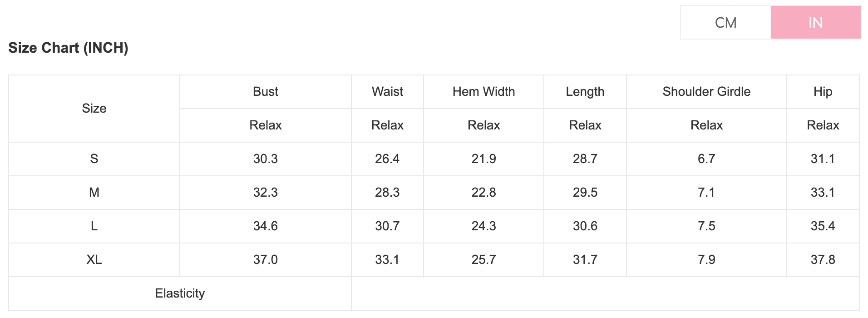
Task: Select the size XL row label
Action: (x=94, y=260)
